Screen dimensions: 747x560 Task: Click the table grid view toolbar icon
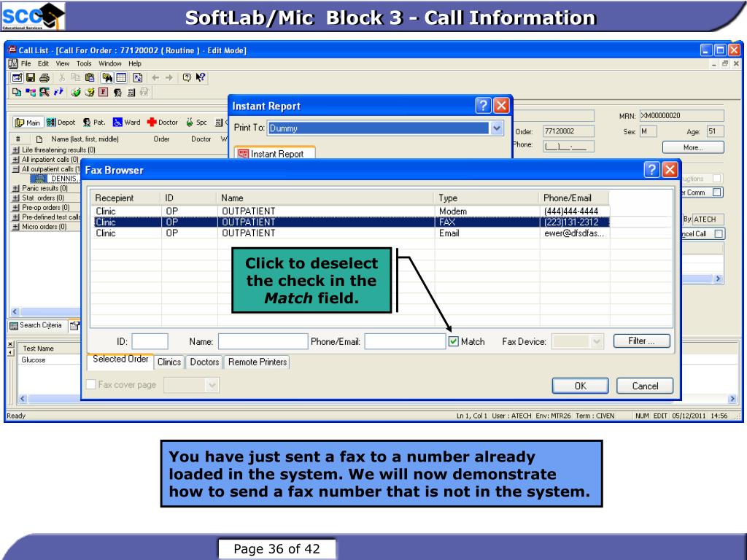pyautogui.click(x=122, y=77)
